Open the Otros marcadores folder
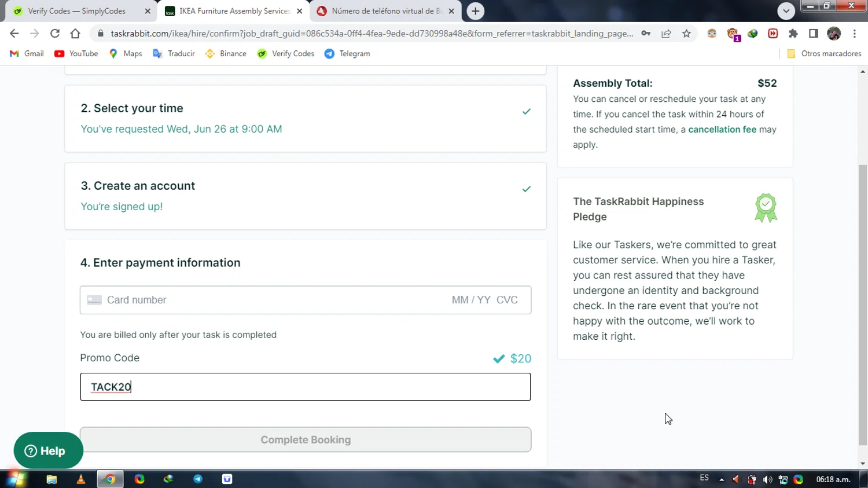This screenshot has width=868, height=488. point(824,53)
